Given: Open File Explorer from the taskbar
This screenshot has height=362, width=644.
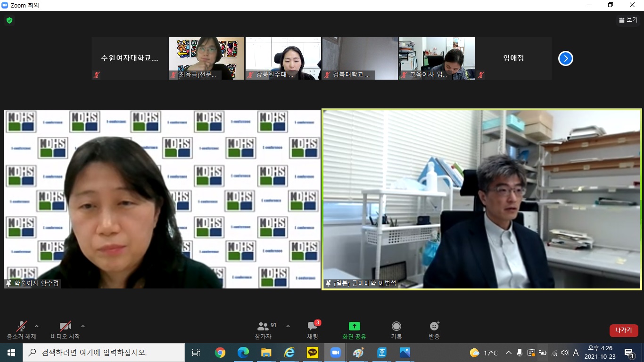Looking at the screenshot, I should pyautogui.click(x=266, y=353).
